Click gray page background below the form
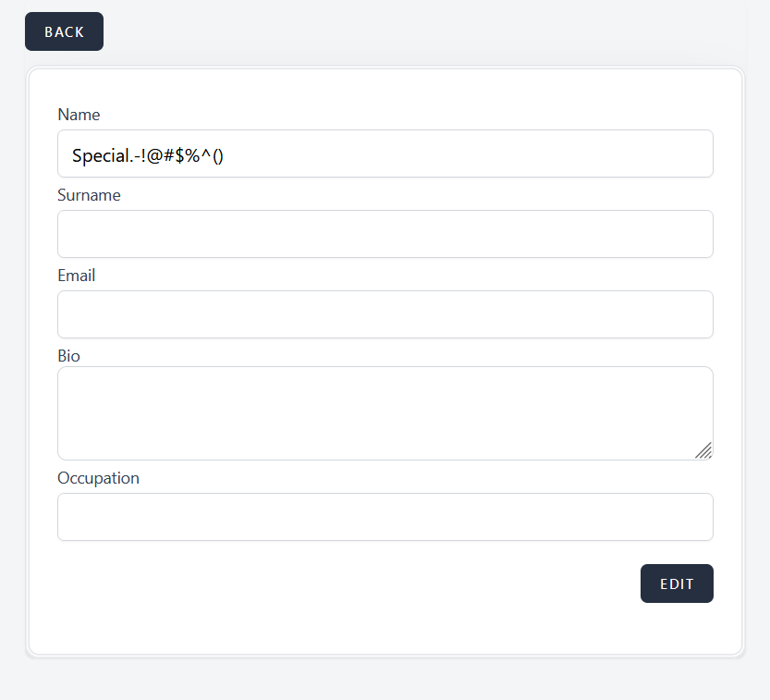 point(385,680)
